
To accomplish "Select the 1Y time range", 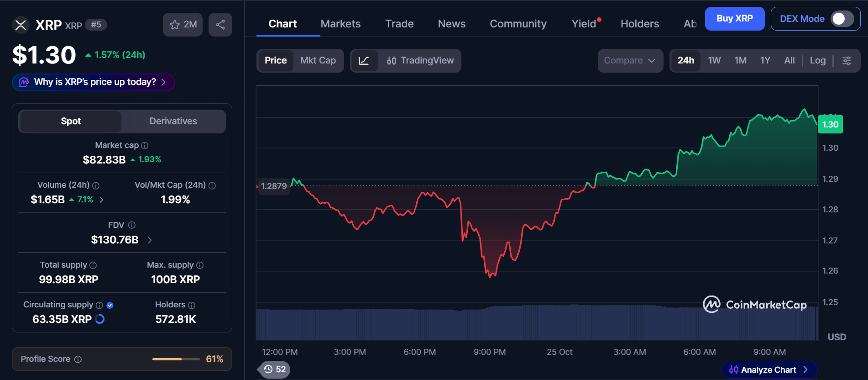I will point(765,61).
